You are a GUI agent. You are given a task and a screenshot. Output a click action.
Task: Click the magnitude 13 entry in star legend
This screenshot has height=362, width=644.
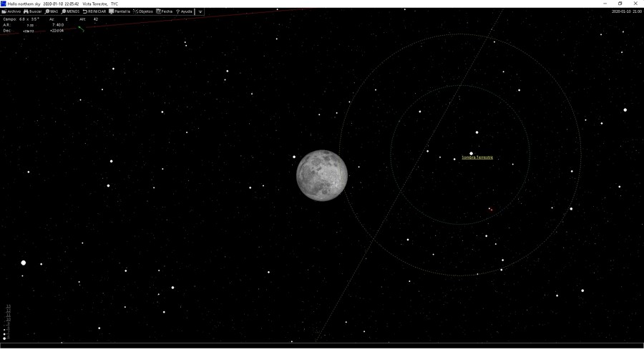tap(9, 306)
